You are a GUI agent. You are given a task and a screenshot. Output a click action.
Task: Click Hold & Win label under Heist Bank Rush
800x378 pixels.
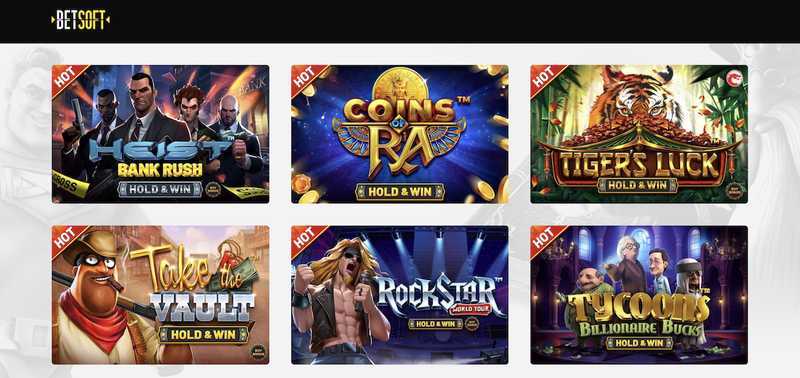(161, 189)
